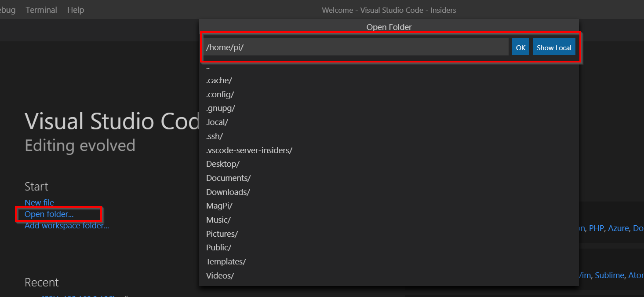Open the .config/ hidden folder
This screenshot has width=644, height=297.
220,94
